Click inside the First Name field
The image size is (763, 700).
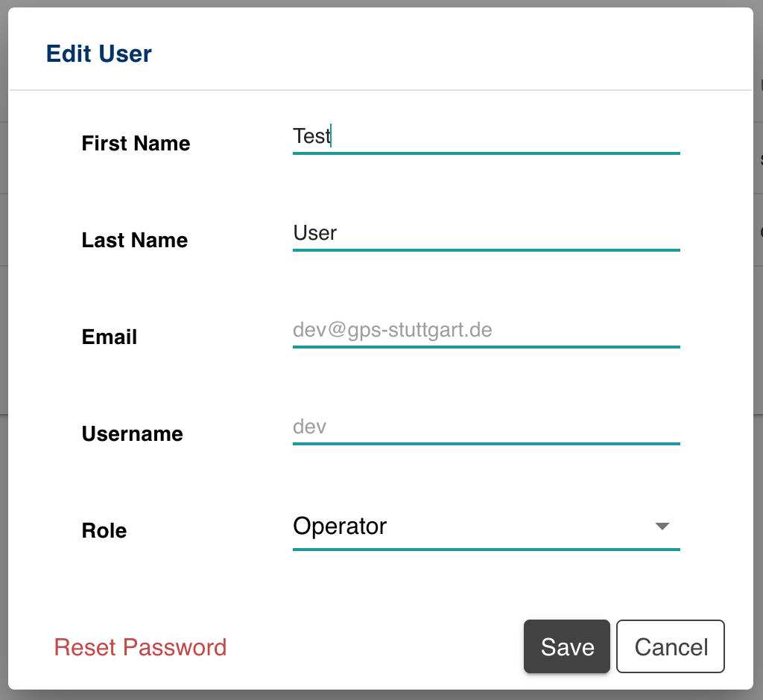(x=484, y=138)
